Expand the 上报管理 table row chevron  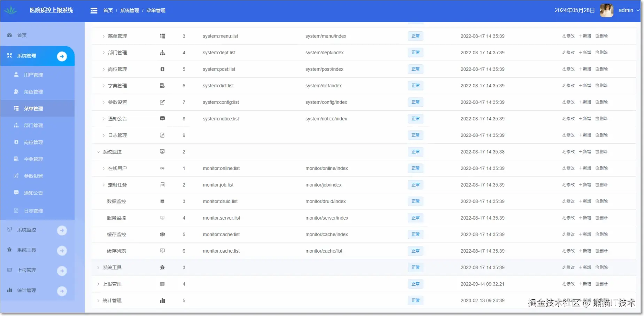coord(98,284)
